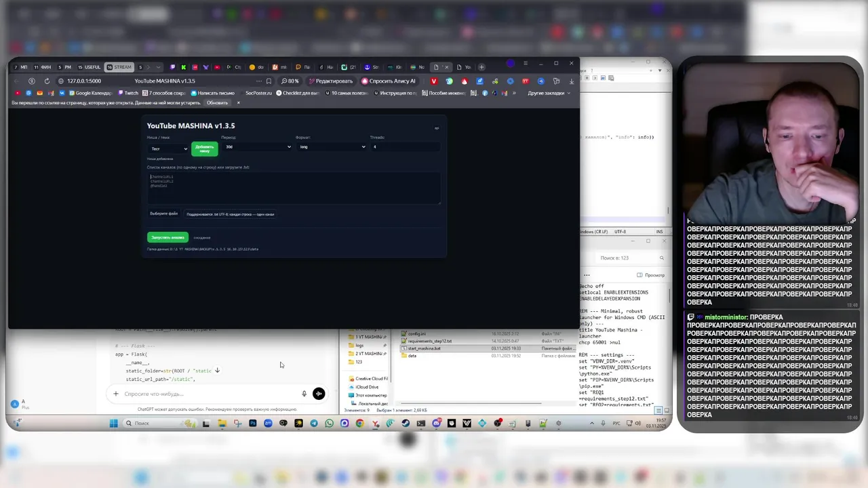This screenshot has height=488, width=868.
Task: Click the Запустить анализ button
Action: point(167,237)
